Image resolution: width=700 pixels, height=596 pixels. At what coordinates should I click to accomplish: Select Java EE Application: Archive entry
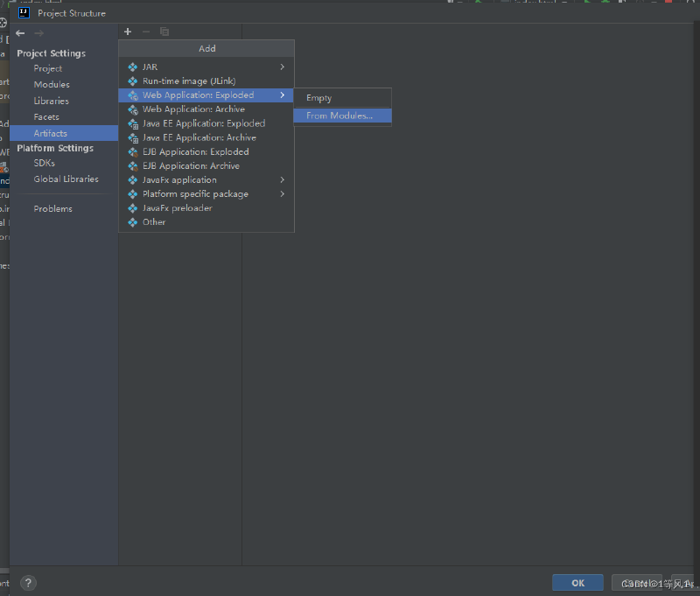[206, 138]
